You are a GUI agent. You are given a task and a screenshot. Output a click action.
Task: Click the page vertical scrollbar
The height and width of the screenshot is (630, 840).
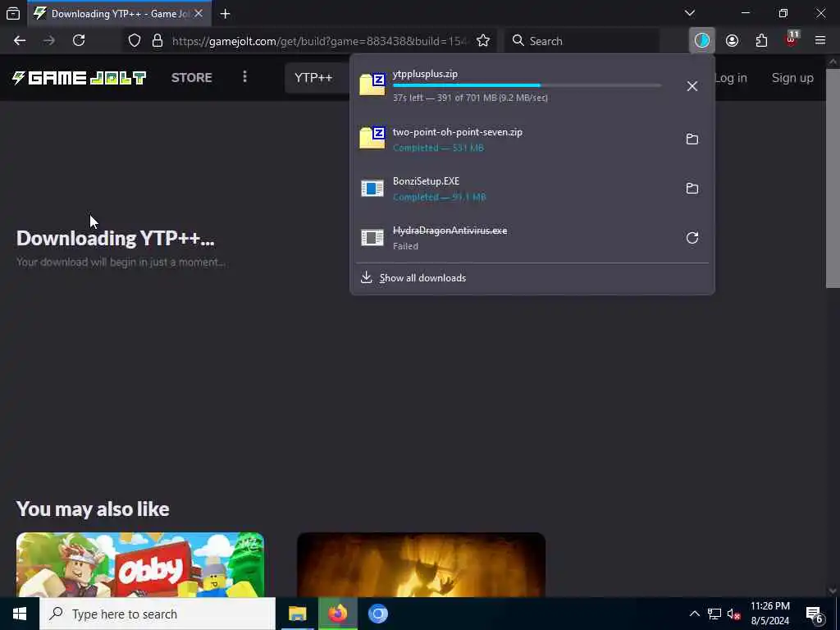point(833,179)
